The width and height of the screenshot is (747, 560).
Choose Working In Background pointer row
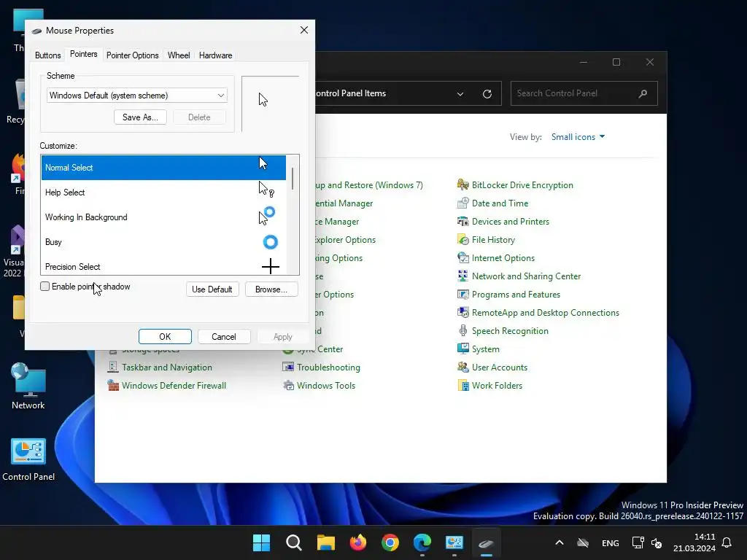click(163, 217)
